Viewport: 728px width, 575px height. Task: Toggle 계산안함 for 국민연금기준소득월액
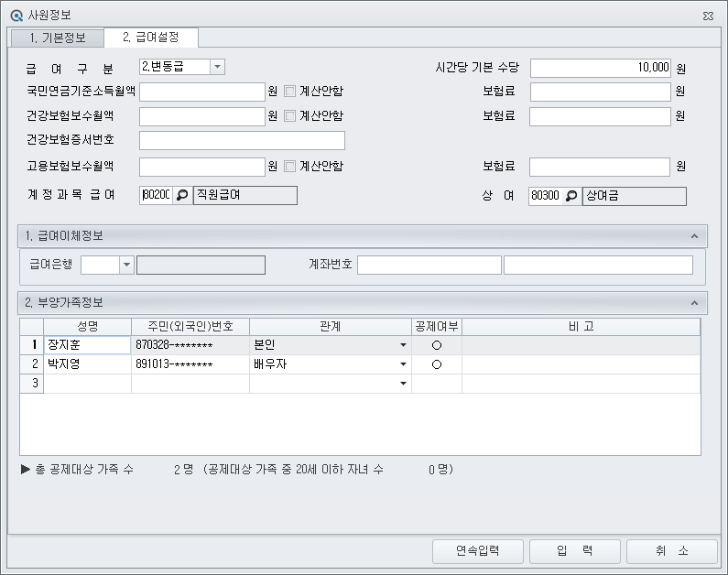(289, 92)
